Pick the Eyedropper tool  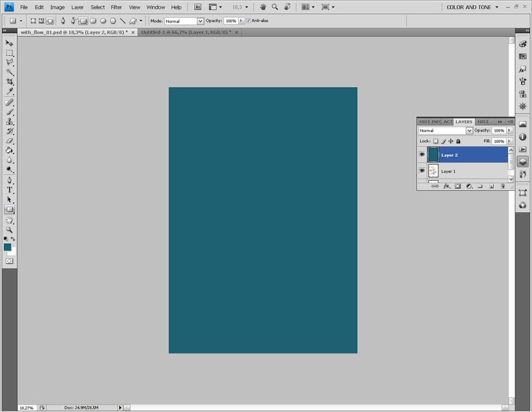pos(9,91)
